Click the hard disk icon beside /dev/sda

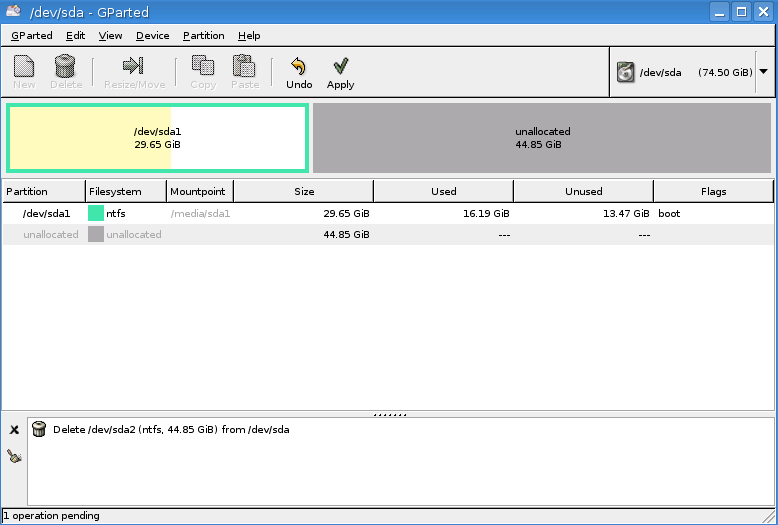[626, 72]
